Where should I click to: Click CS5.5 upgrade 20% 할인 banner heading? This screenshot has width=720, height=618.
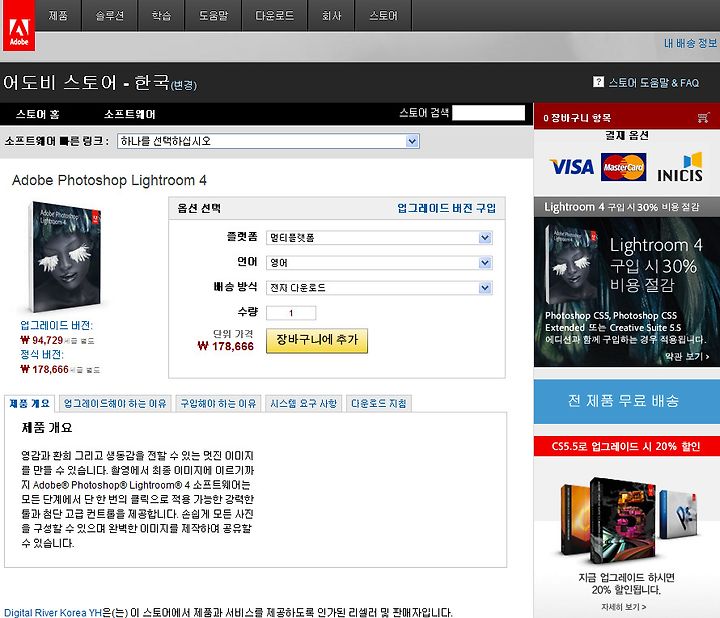[x=627, y=446]
